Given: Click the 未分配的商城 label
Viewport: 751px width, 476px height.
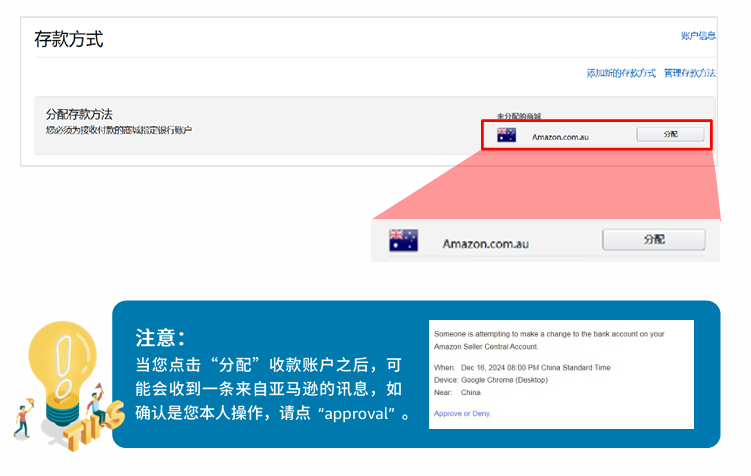Looking at the screenshot, I should [x=519, y=116].
